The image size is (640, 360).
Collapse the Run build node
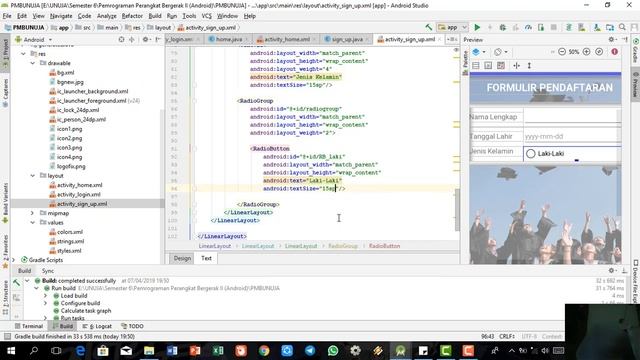[37, 288]
